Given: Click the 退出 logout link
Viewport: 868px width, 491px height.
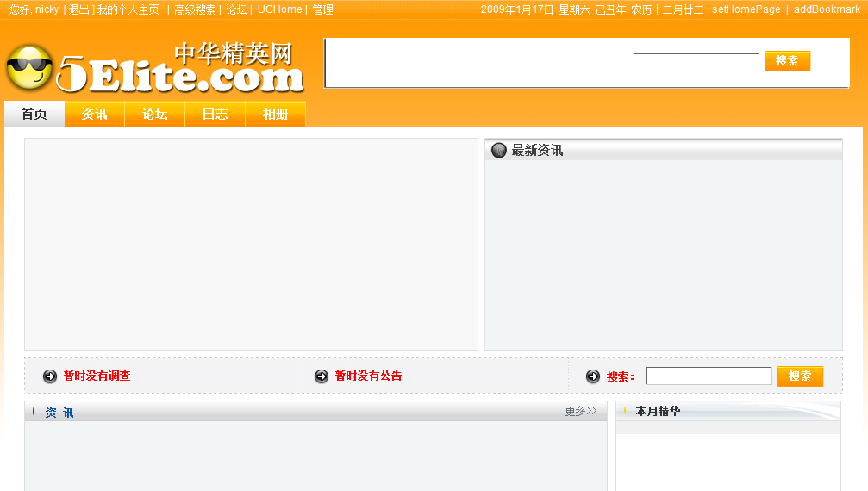Looking at the screenshot, I should pos(78,9).
